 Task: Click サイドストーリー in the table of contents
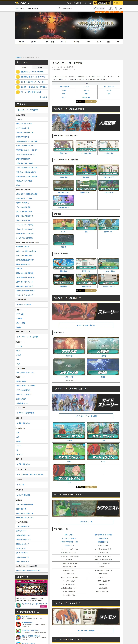pyautogui.click(x=109, y=87)
